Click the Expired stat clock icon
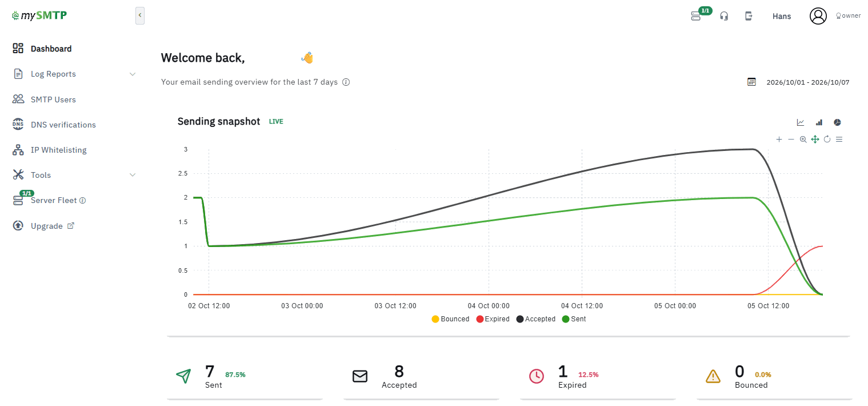 [537, 376]
